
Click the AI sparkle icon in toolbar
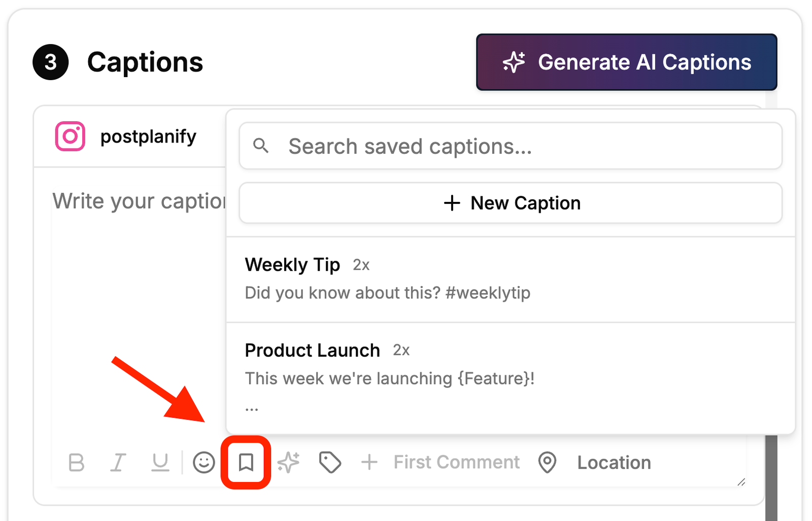tap(288, 463)
